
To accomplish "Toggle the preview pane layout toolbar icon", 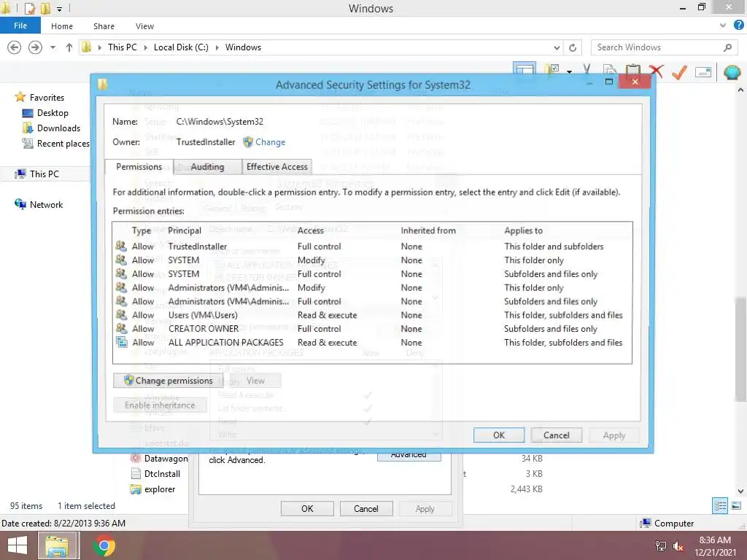I will point(525,70).
